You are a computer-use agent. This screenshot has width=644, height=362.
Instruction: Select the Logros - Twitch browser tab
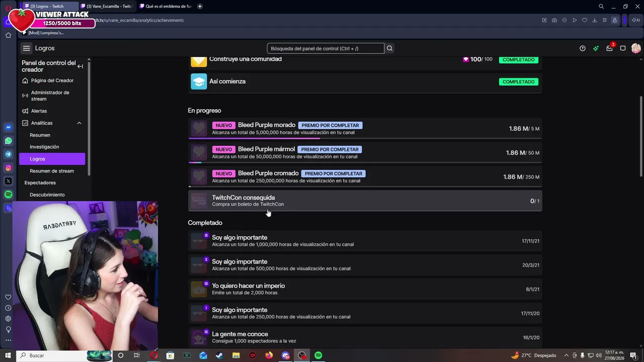tap(50, 7)
